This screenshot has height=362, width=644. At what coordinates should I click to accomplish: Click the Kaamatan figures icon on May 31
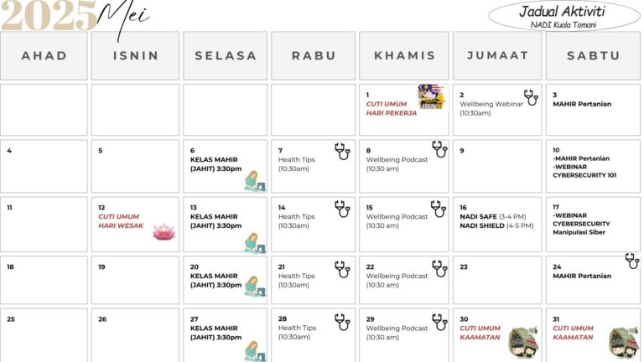(x=623, y=343)
